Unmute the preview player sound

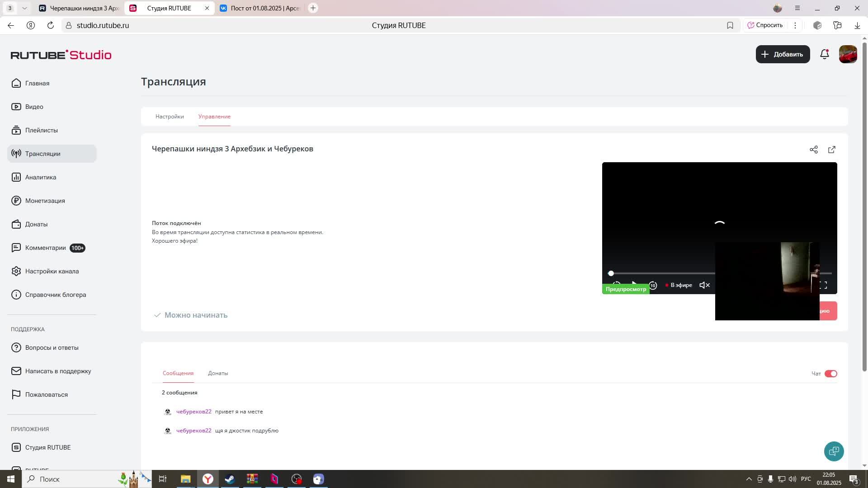[x=704, y=285]
